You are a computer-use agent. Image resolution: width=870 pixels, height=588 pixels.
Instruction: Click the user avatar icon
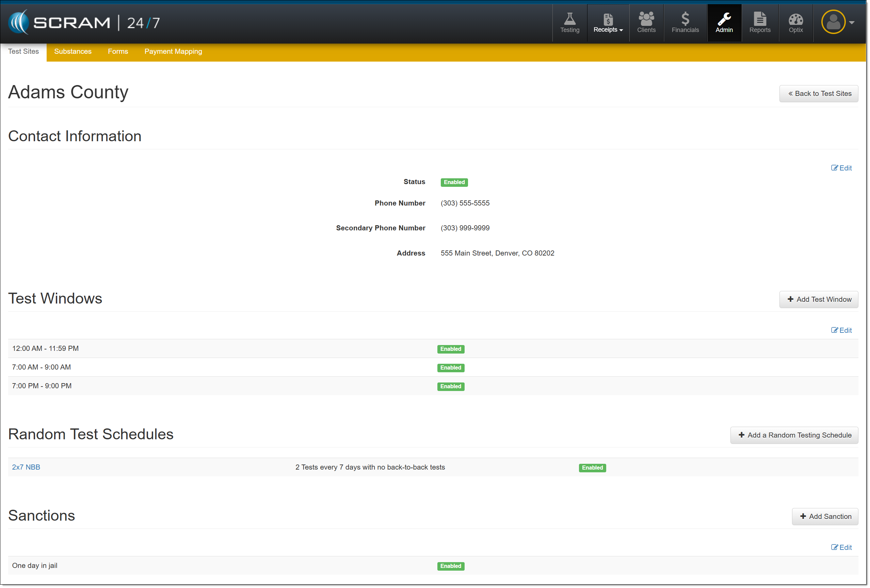(833, 22)
